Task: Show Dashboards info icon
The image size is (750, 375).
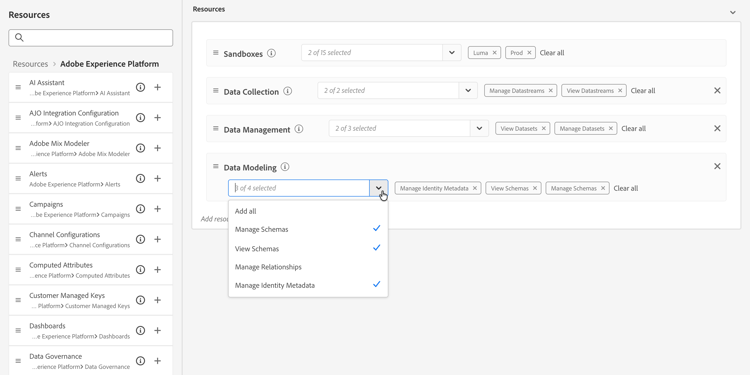Action: (140, 331)
